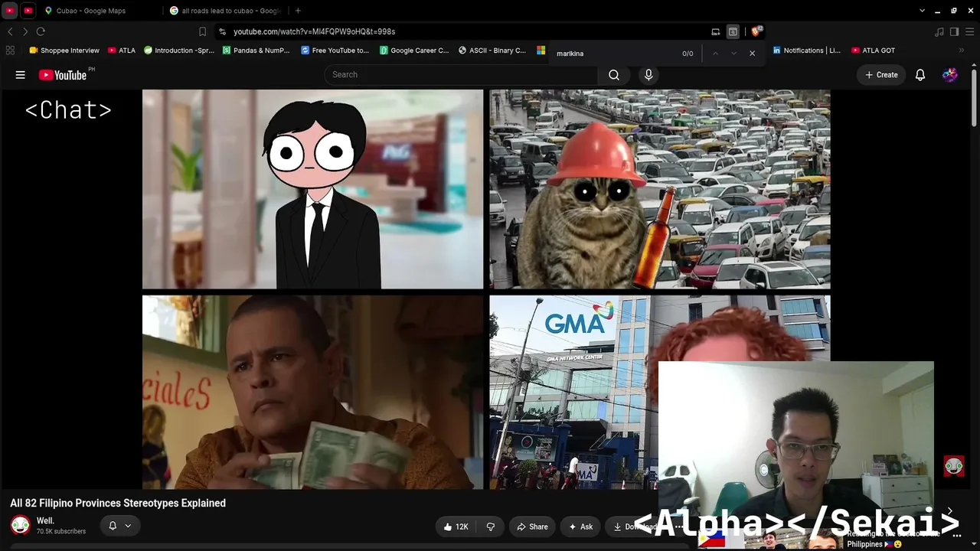This screenshot has width=980, height=551.
Task: Open the music note toolbar icon
Action: [x=939, y=31]
